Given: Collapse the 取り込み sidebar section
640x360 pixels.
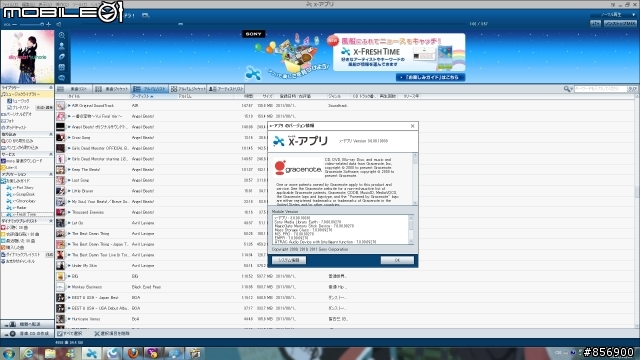Looking at the screenshot, I should click(51, 134).
